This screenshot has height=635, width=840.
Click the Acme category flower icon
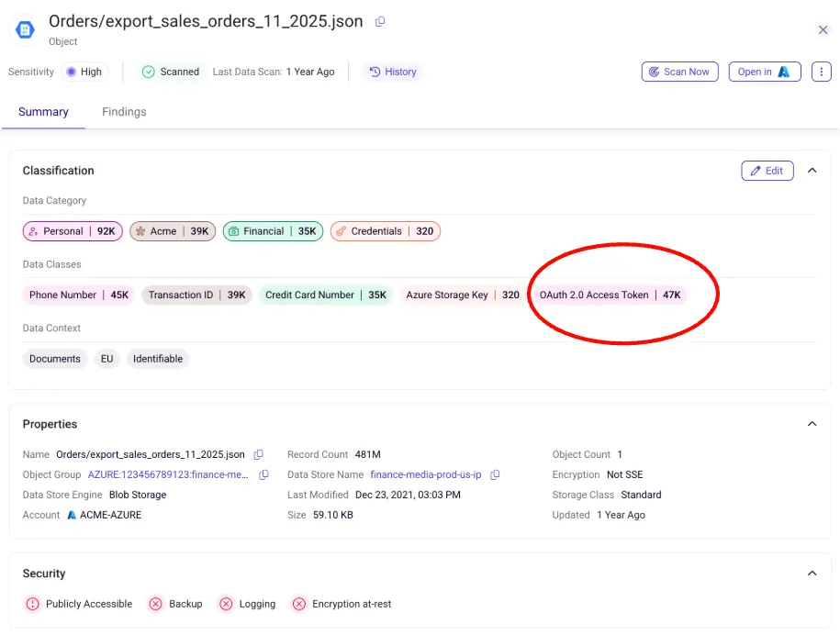[x=140, y=231]
